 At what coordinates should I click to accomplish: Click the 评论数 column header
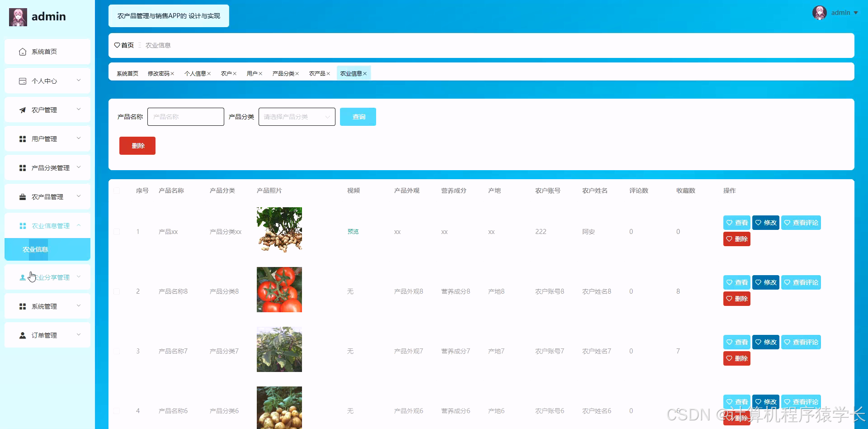tap(639, 191)
